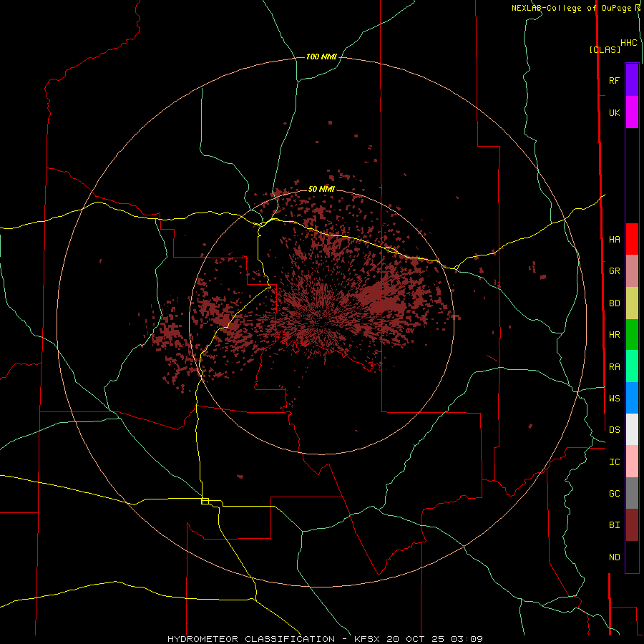The image size is (644, 644).
Task: Click the small square highway junction marker
Action: (x=205, y=501)
